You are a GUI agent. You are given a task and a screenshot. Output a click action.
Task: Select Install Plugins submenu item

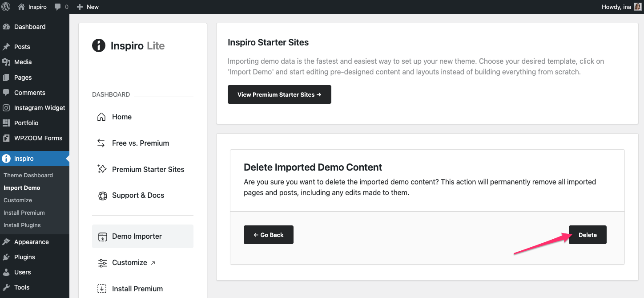pyautogui.click(x=22, y=225)
